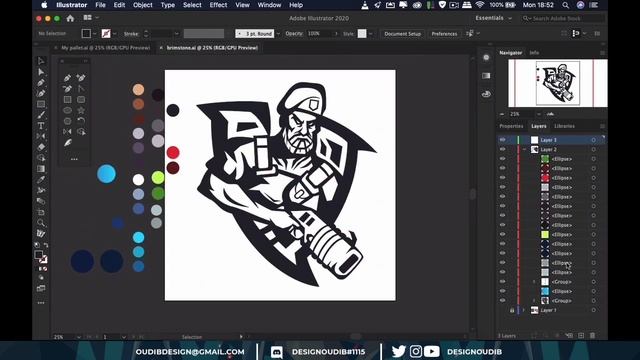Collapse Layer 2 disclosure triangle
The width and height of the screenshot is (640, 360).
pos(524,149)
